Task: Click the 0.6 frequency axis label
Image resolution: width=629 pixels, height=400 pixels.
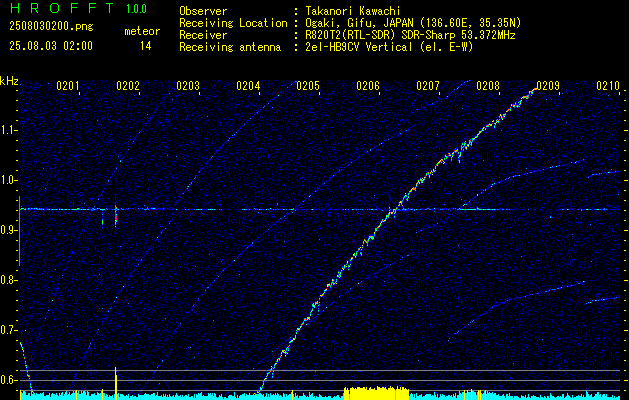Action: tap(9, 380)
